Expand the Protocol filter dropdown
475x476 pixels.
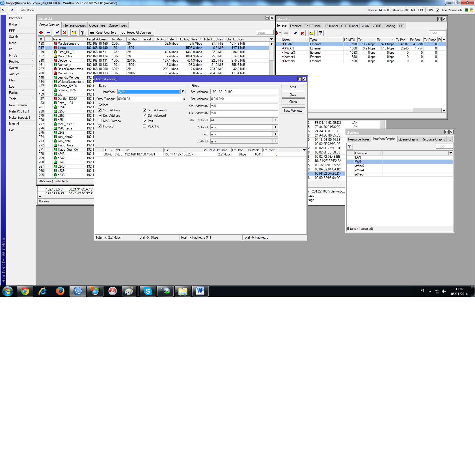click(276, 127)
